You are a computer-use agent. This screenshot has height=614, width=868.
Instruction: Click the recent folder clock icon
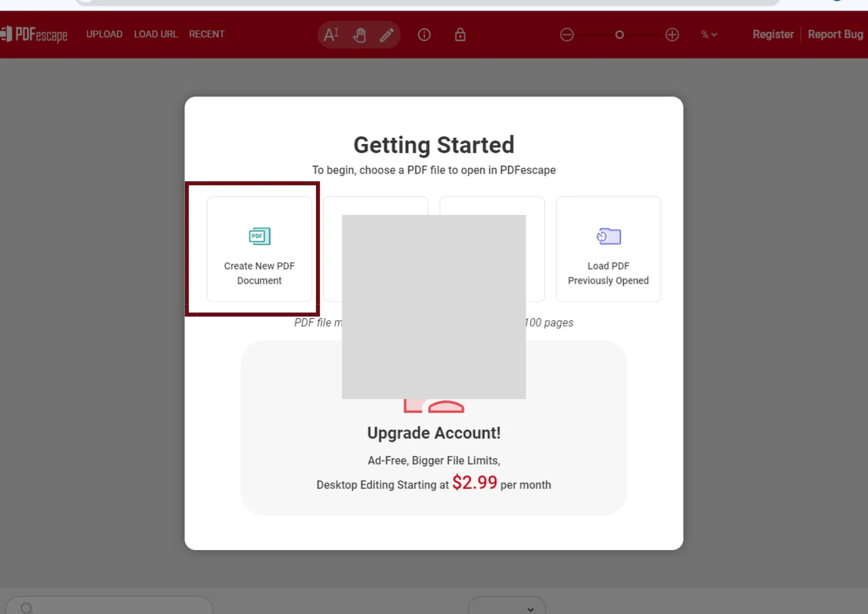pyautogui.click(x=608, y=236)
